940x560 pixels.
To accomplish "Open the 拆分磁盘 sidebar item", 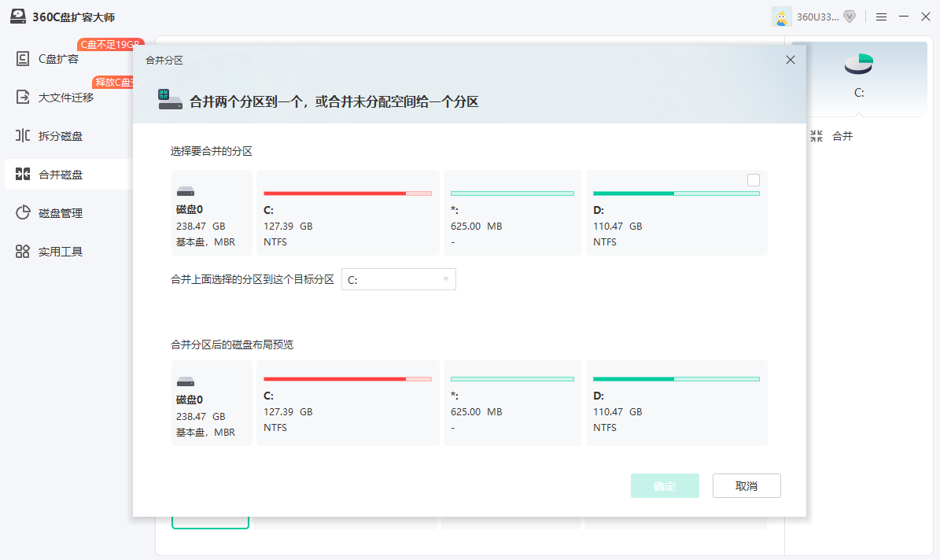I will point(68,136).
